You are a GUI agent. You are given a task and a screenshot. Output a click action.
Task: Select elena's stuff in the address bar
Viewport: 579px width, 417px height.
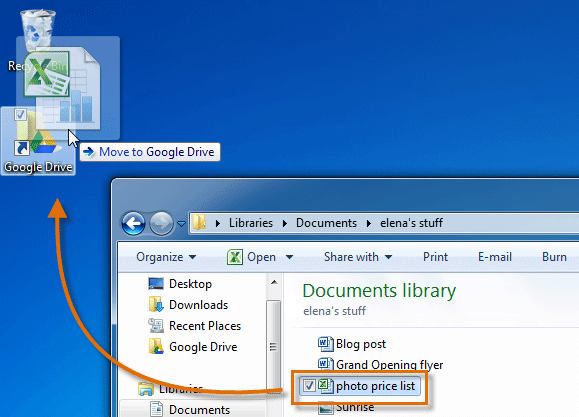411,223
